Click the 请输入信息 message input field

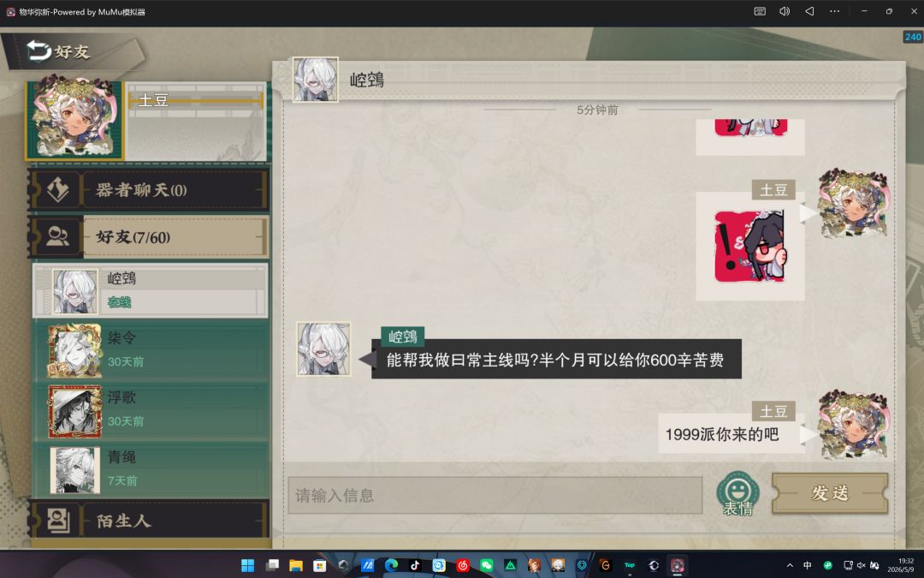tap(495, 495)
